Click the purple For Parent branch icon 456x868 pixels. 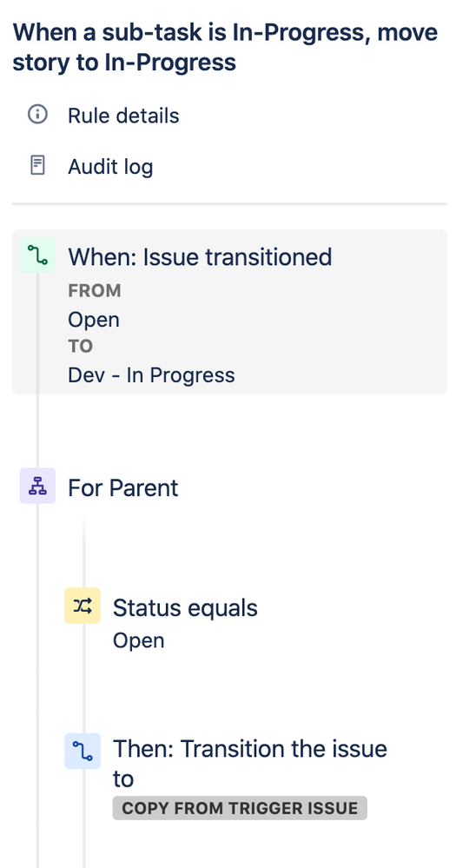click(37, 486)
